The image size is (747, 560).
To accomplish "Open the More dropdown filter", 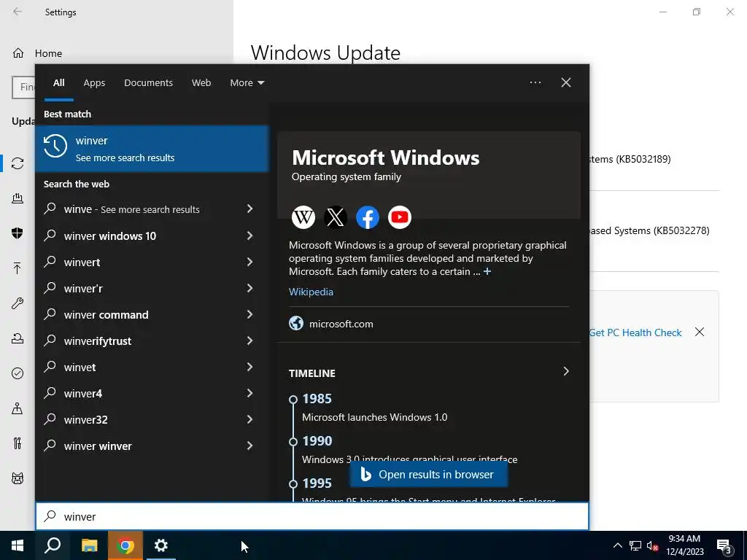I will point(247,82).
